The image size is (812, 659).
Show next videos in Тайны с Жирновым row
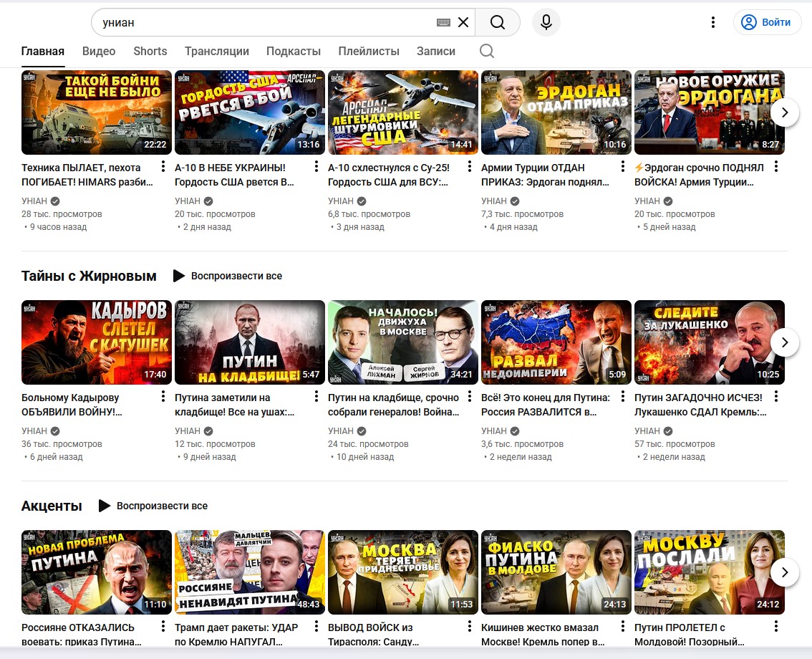click(x=785, y=342)
